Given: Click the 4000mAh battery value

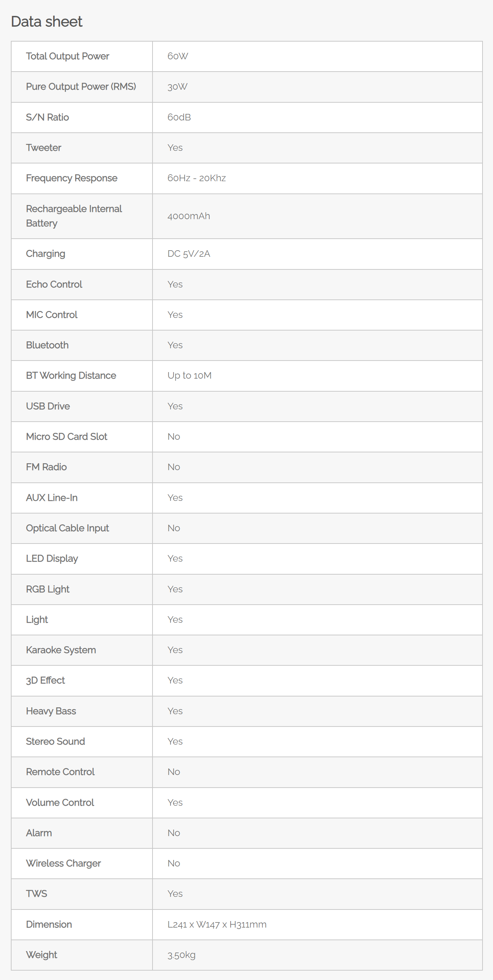Looking at the screenshot, I should pos(189,216).
